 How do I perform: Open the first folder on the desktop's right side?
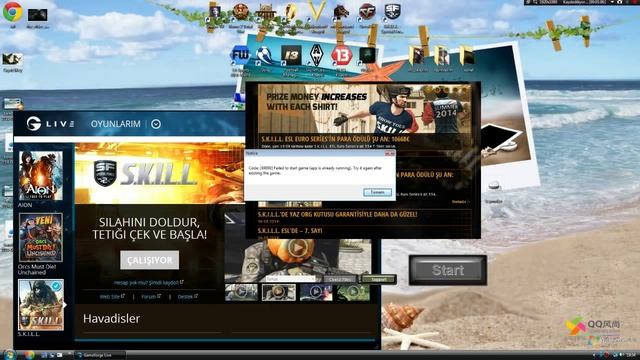(417, 56)
